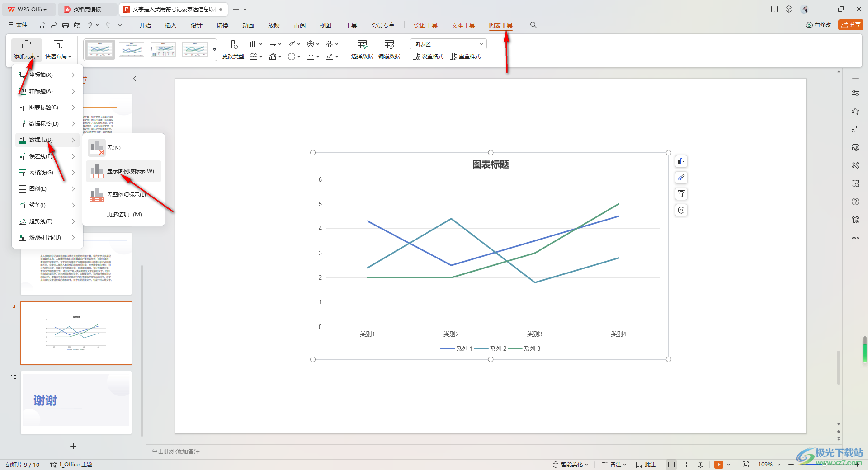Open the Add Element (添加元素) dropdown
868x470 pixels.
(x=27, y=50)
